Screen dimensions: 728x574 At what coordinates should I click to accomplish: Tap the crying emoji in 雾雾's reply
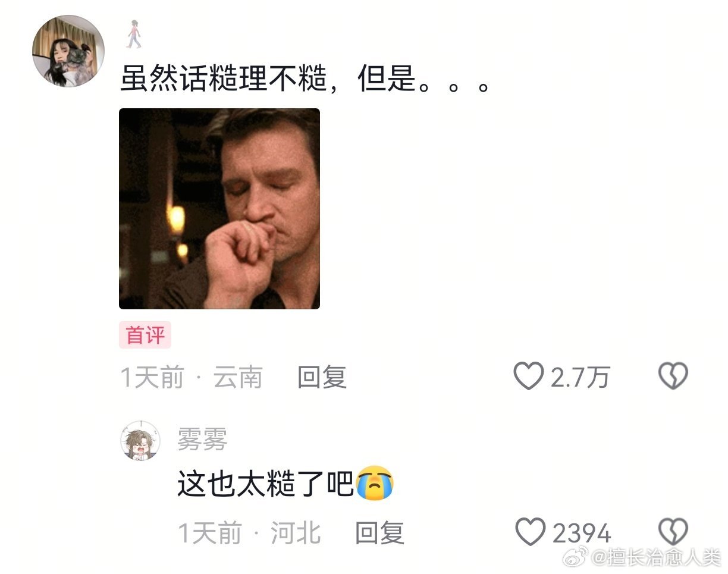pyautogui.click(x=375, y=485)
